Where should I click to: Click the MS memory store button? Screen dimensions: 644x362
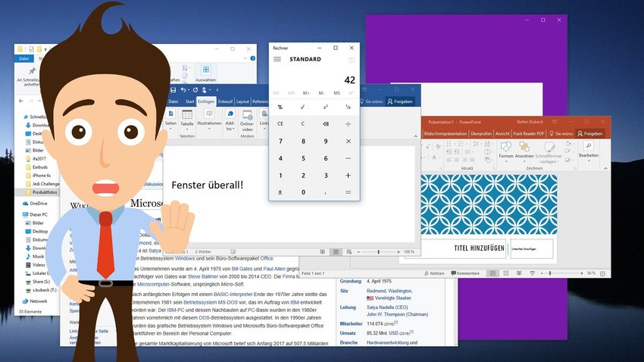pyautogui.click(x=337, y=93)
